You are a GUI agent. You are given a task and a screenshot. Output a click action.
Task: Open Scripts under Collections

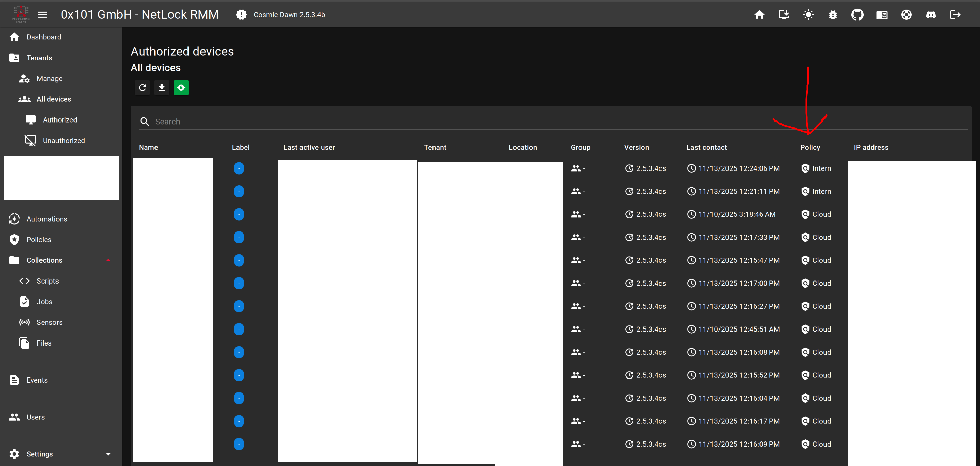coord(48,281)
